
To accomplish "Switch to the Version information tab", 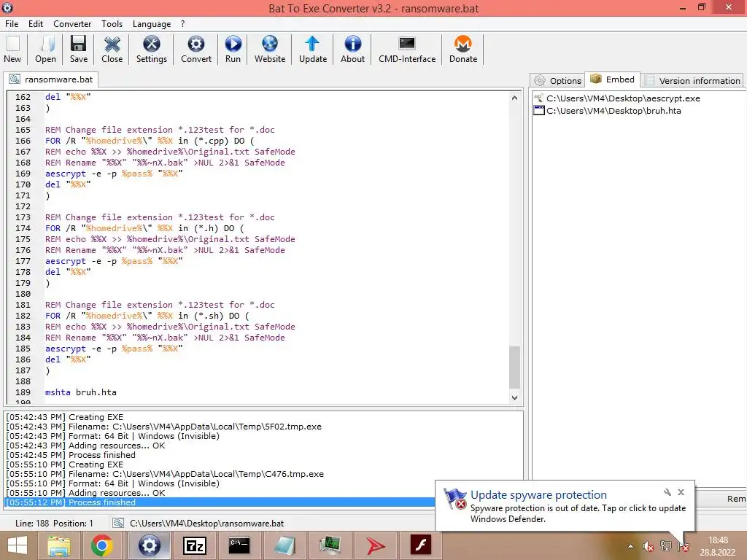I will coord(693,80).
